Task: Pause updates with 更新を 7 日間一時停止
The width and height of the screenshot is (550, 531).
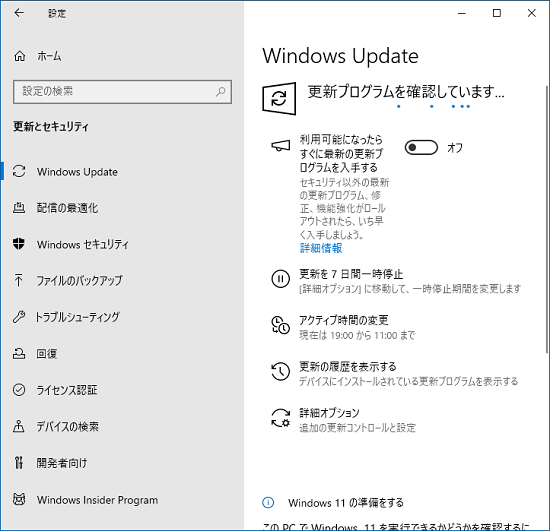Action: click(351, 274)
